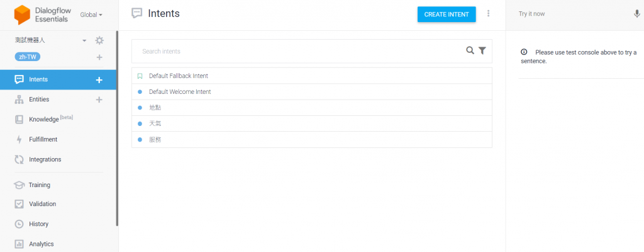Click the info icon in test console message
Screen dimensions: 644x252
pos(524,52)
